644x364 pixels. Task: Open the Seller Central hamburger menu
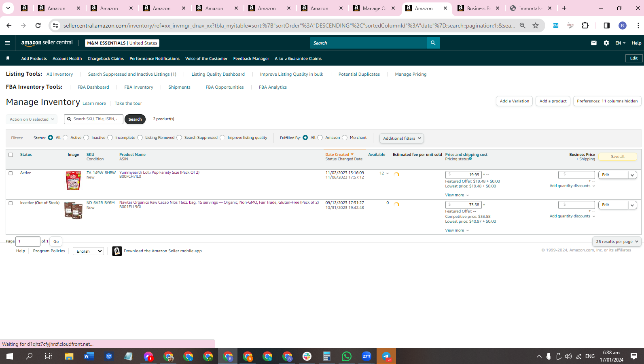[8, 43]
